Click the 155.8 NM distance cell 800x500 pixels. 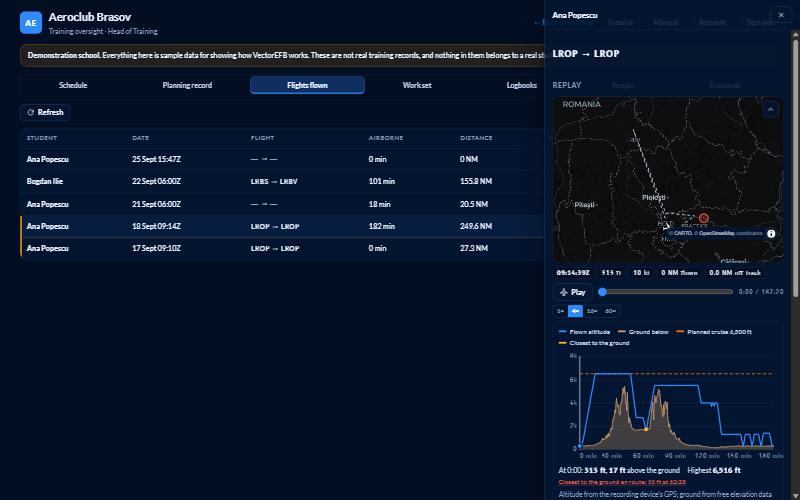476,181
